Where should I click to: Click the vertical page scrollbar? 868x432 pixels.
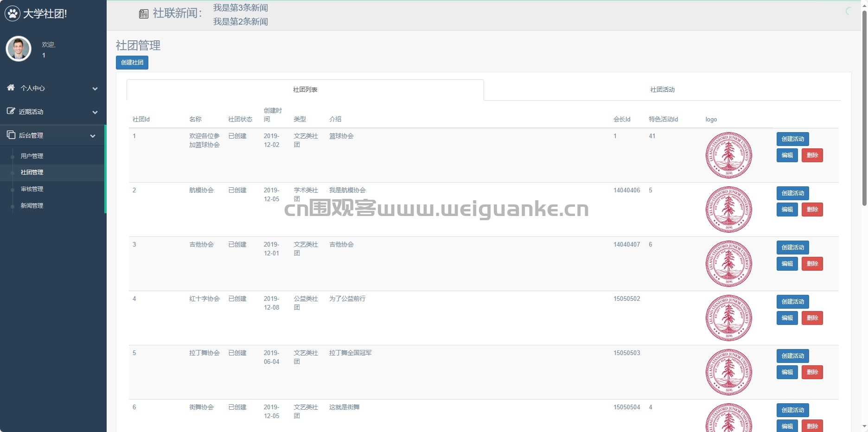(x=864, y=108)
